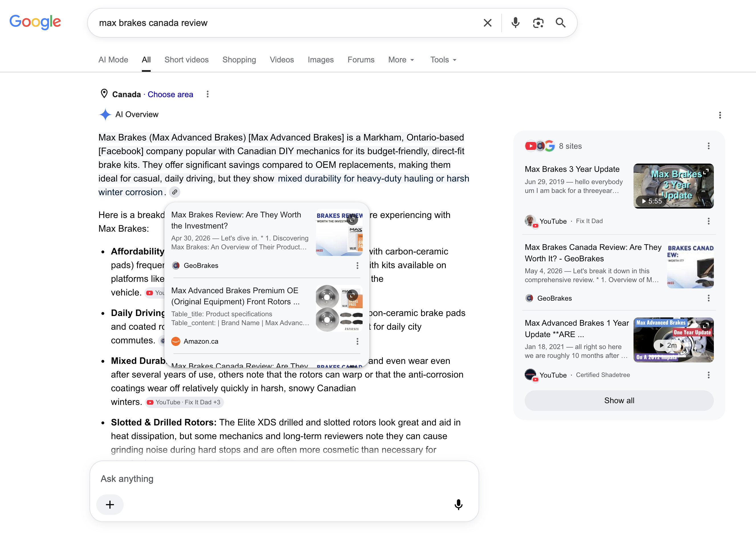Viewport: 756px width, 534px height.
Task: Open more options for sidebar GeoBrakes result
Action: (x=709, y=298)
